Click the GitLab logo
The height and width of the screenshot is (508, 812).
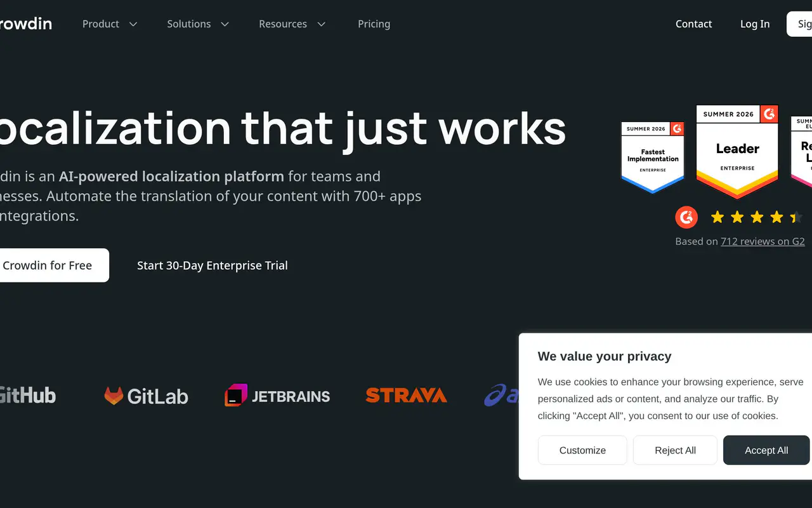click(x=147, y=396)
